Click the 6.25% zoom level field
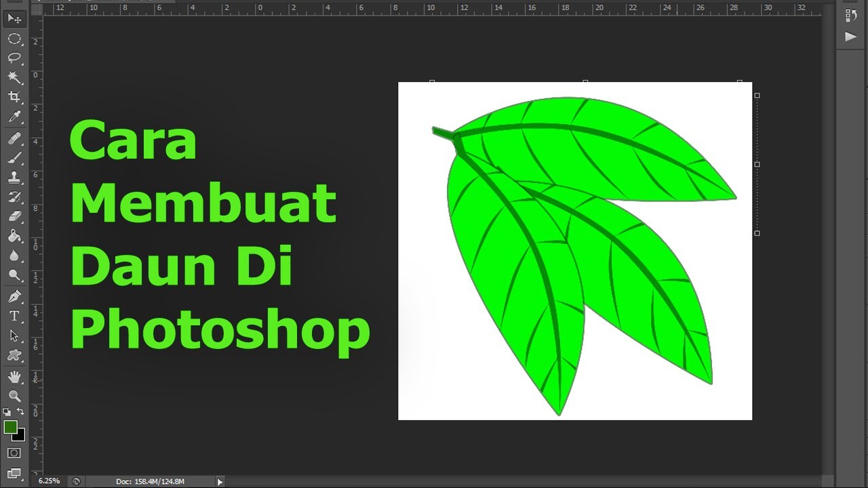Image resolution: width=868 pixels, height=488 pixels. [49, 481]
